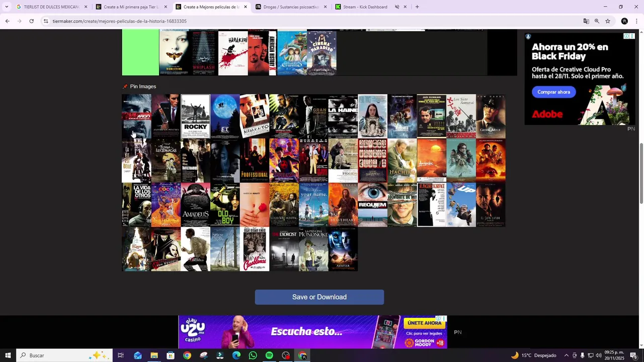This screenshot has height=362, width=644.
Task: Select the La Vida de los Otros poster
Action: (136, 205)
